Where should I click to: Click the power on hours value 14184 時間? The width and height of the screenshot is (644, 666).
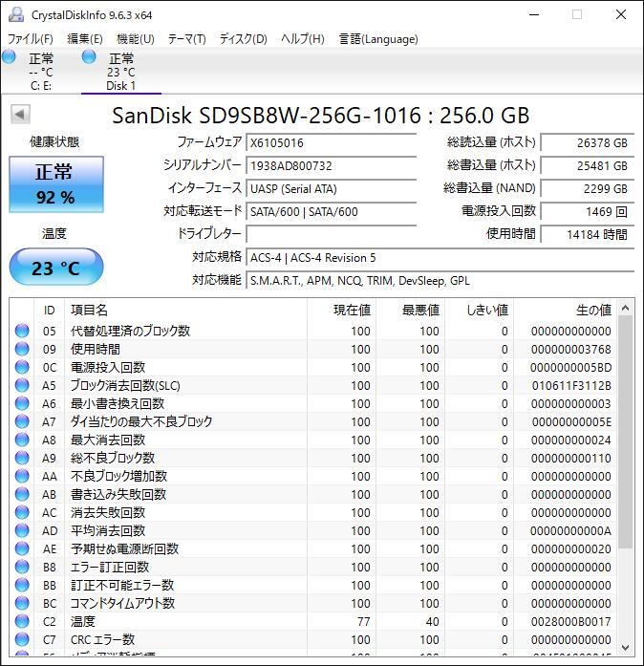pos(588,234)
